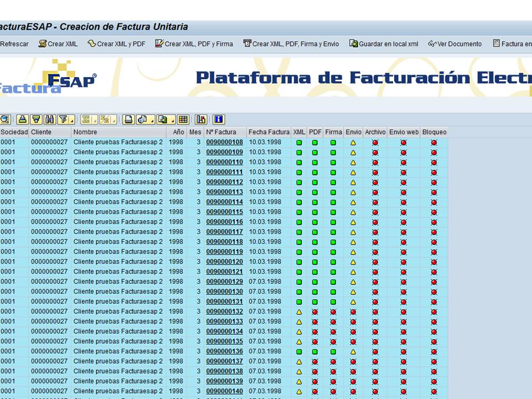Select the Fecha Factura column header
The height and width of the screenshot is (399, 532).
coord(269,132)
